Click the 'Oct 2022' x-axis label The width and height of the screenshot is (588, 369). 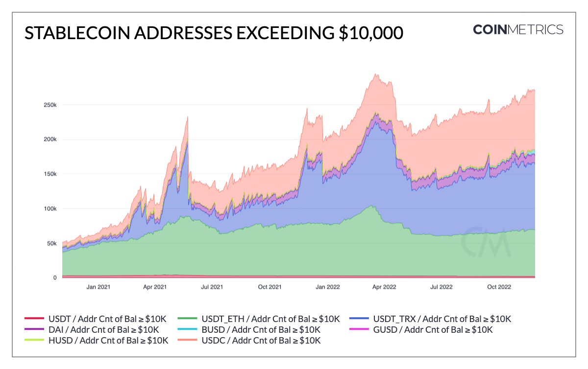[498, 287]
